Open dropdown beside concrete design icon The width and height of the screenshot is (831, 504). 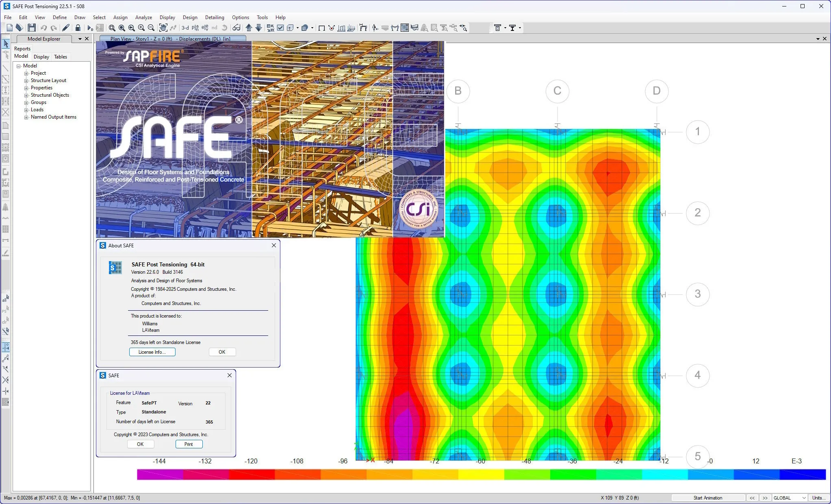click(x=505, y=28)
